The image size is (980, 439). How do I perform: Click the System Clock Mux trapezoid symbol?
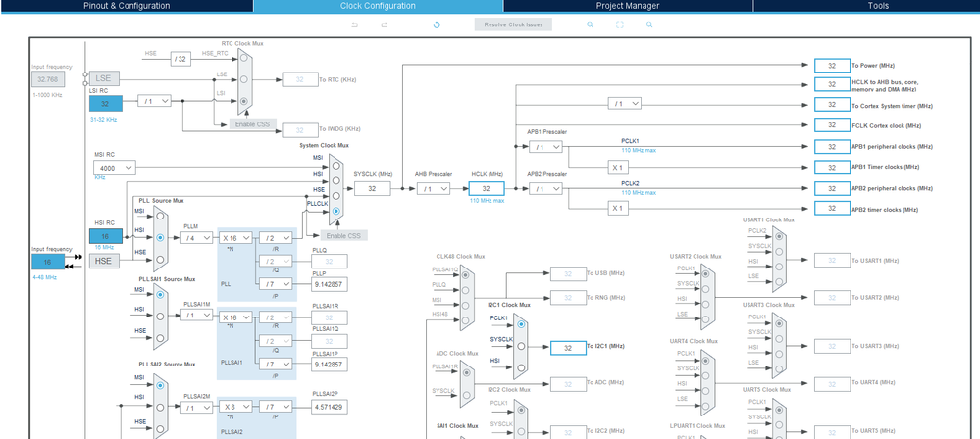pyautogui.click(x=336, y=190)
